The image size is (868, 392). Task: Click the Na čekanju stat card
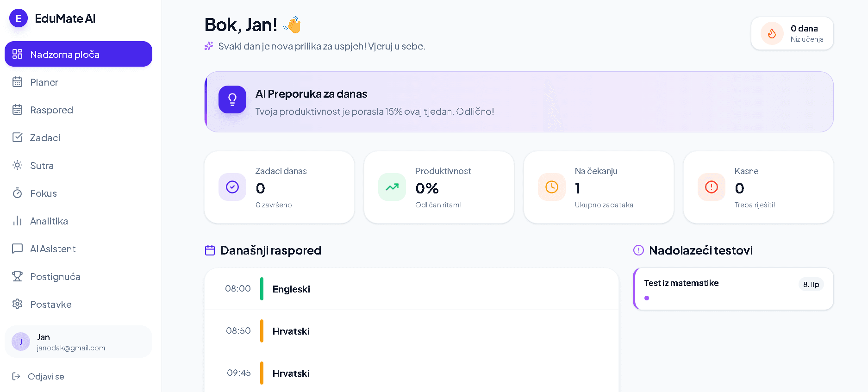coord(599,187)
